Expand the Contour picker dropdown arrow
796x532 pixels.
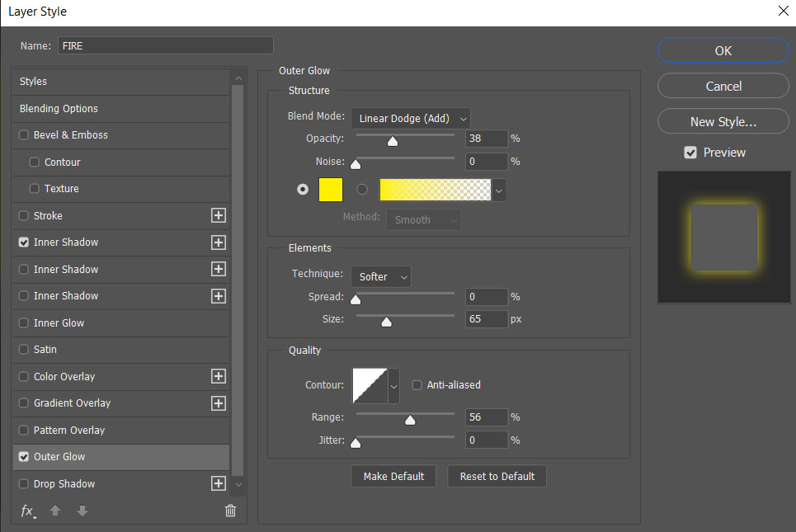393,385
